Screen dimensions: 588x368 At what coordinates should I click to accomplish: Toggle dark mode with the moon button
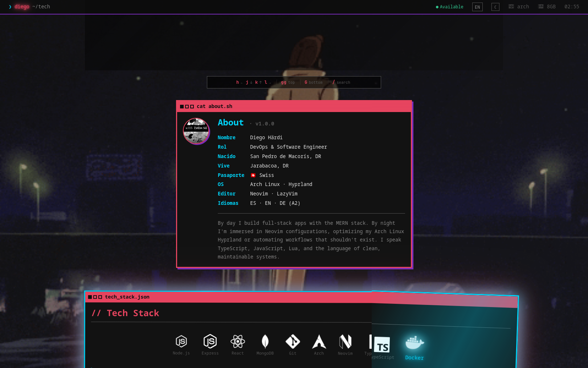click(495, 7)
